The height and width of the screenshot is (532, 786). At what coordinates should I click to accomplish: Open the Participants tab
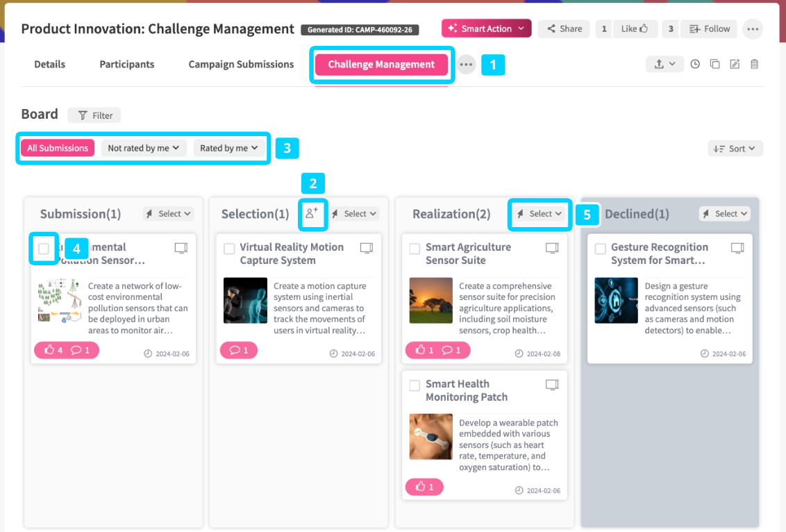click(x=126, y=64)
